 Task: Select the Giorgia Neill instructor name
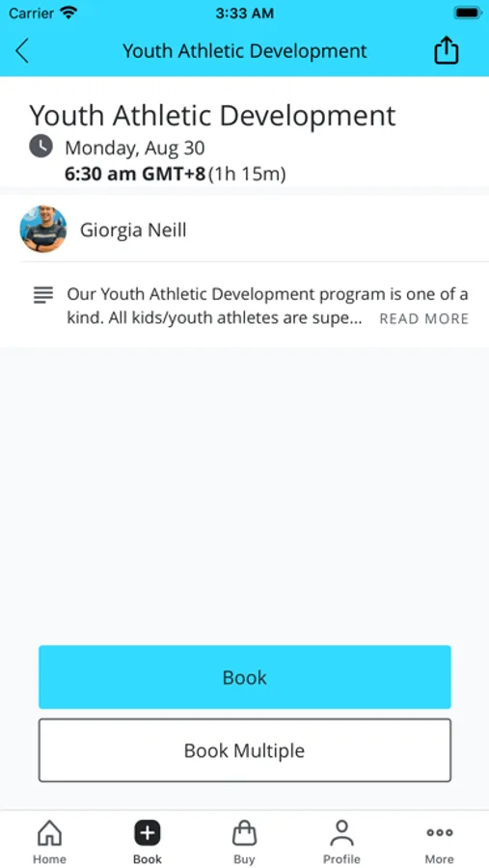pos(133,230)
